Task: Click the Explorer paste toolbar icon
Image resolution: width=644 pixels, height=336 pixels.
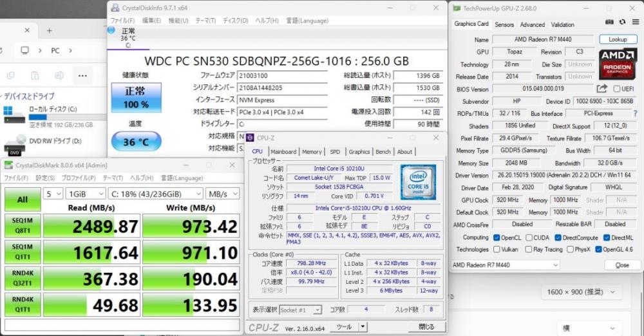Action: 35,75
